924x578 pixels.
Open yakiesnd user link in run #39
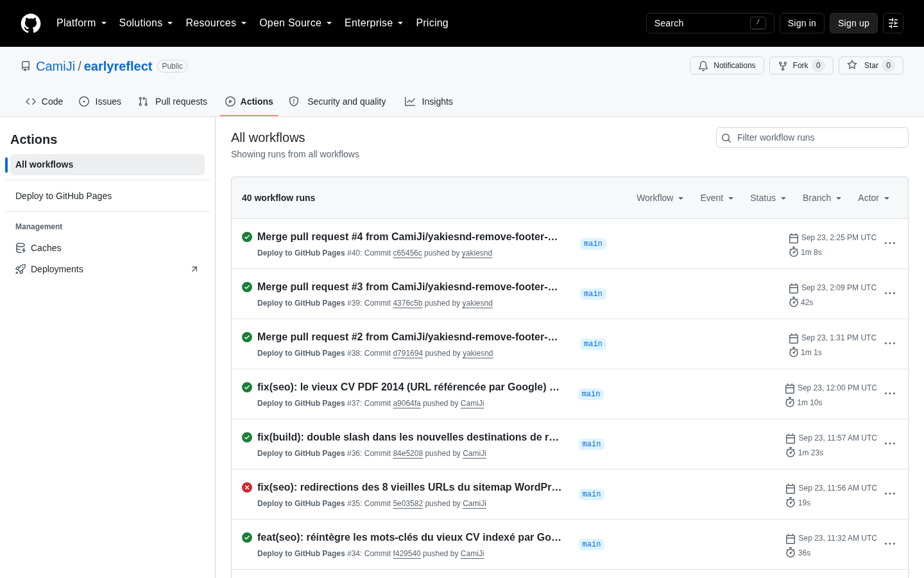[x=477, y=303]
